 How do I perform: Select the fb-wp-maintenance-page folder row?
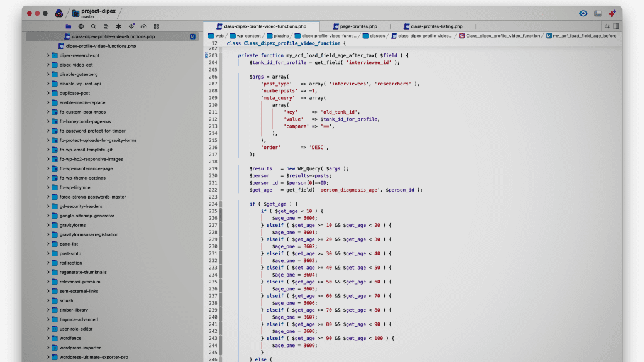point(112,168)
